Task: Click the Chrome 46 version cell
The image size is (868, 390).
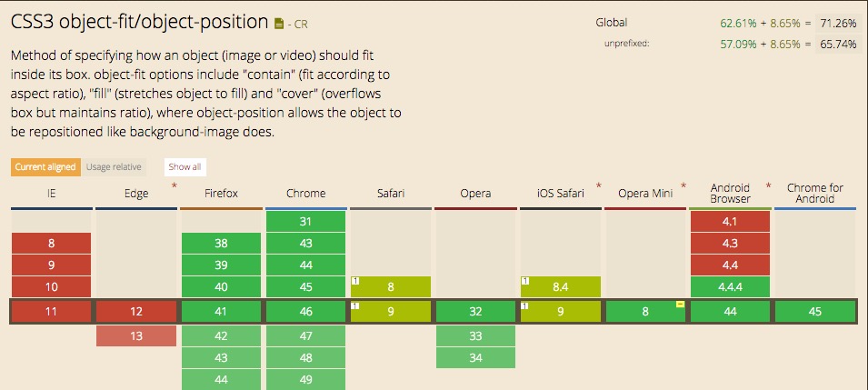Action: pyautogui.click(x=305, y=311)
